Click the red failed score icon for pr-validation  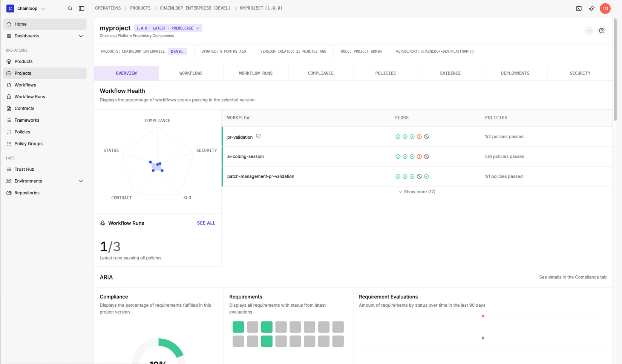[419, 137]
